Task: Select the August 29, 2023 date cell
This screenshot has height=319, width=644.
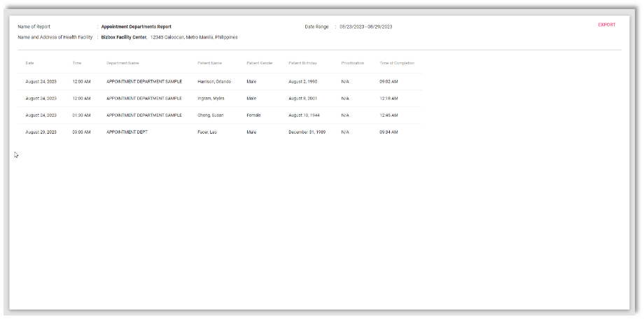Action: click(41, 132)
